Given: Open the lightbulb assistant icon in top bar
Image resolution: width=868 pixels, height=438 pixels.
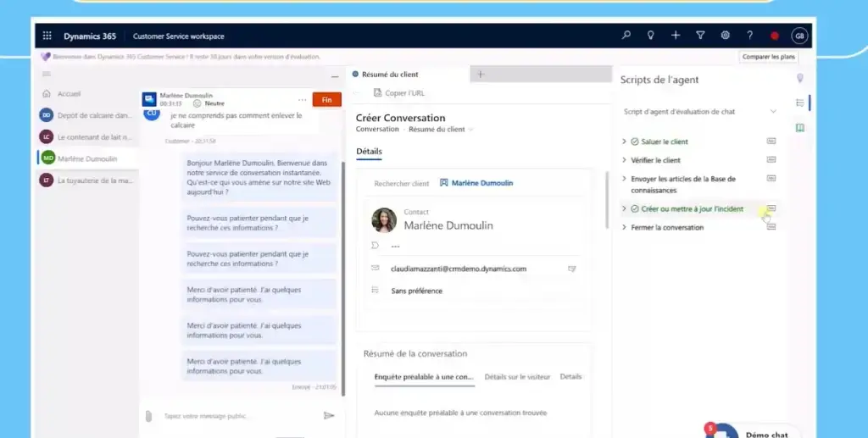Looking at the screenshot, I should 651,36.
